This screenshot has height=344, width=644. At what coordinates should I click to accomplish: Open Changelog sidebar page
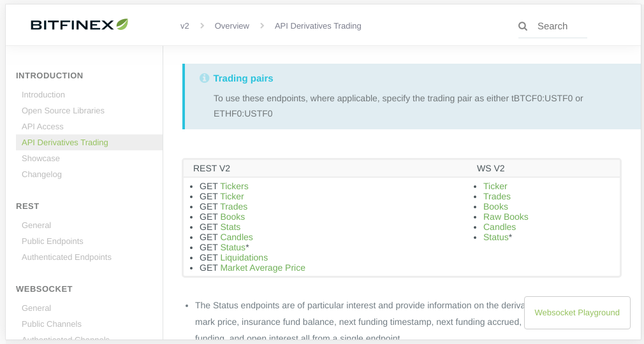(x=41, y=175)
